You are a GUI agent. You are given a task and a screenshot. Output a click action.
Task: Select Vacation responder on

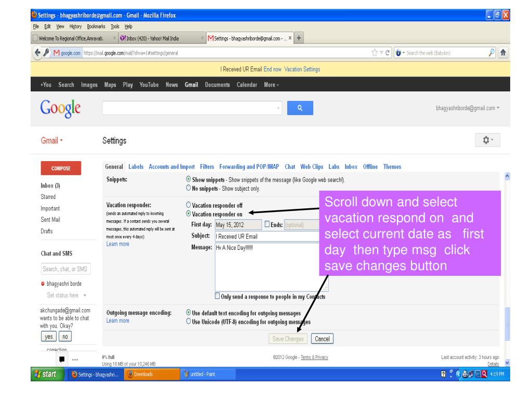188,214
